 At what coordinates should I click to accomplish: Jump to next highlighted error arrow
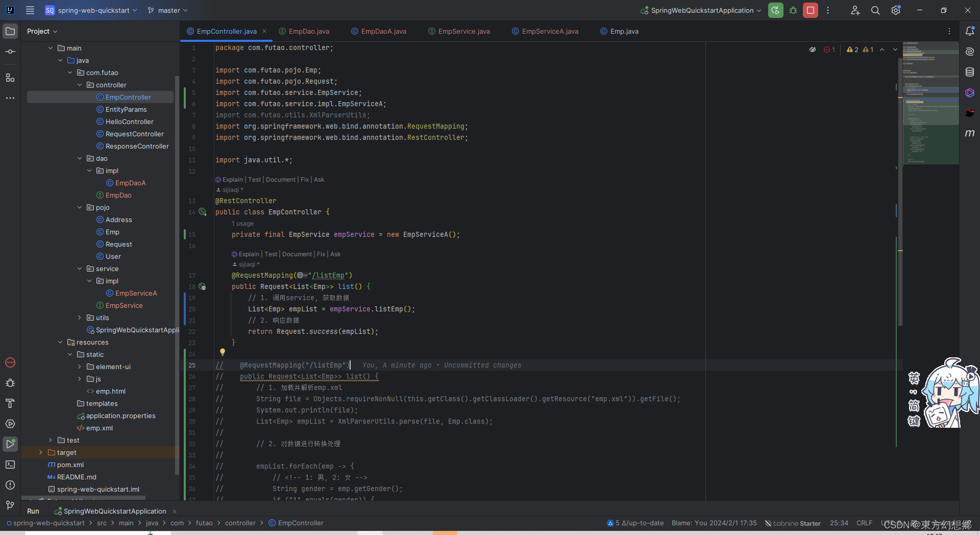click(895, 50)
